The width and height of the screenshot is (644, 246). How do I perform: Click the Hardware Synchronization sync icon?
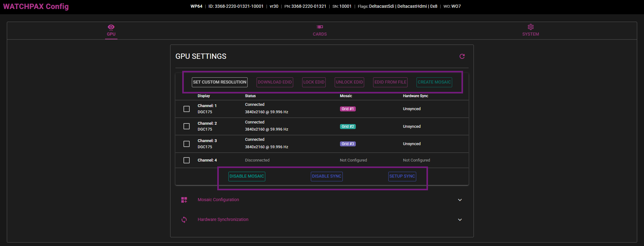coord(184,220)
